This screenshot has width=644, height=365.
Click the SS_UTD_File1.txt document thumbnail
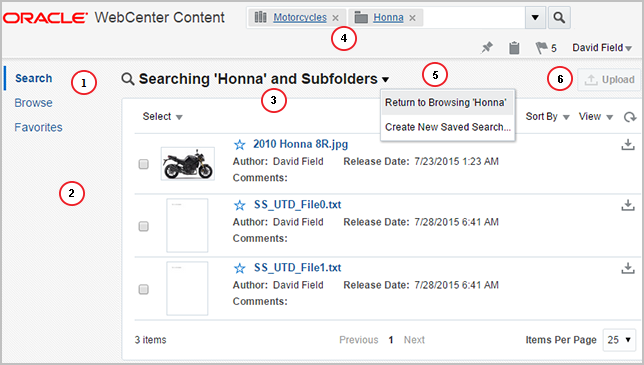(187, 289)
